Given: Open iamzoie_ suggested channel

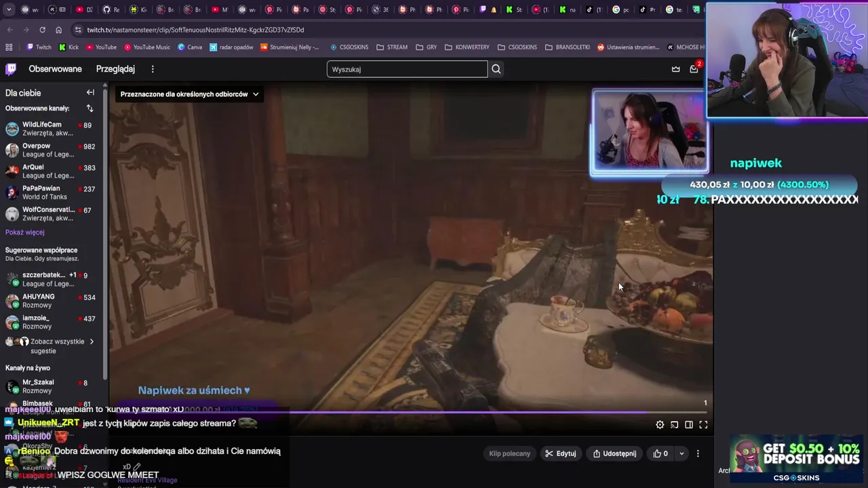Looking at the screenshot, I should (52, 323).
